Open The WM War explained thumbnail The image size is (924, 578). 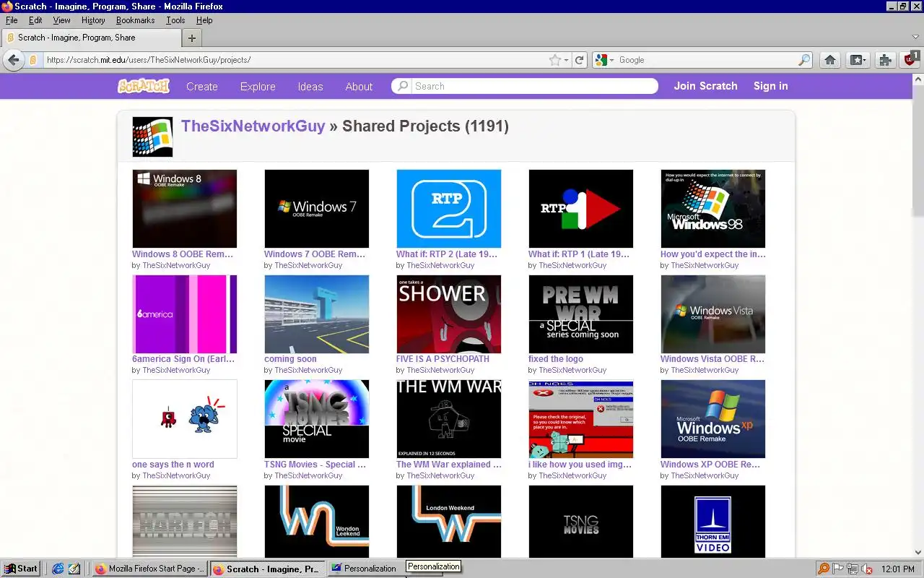(x=449, y=419)
